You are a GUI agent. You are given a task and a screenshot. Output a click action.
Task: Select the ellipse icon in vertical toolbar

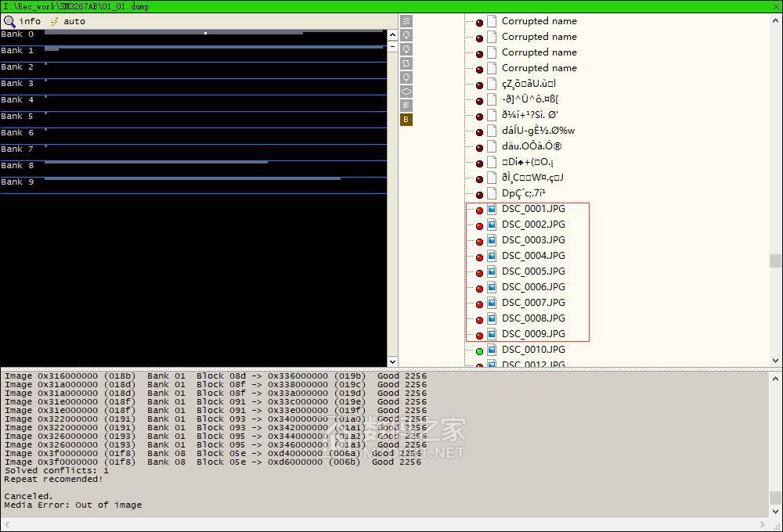point(406,92)
